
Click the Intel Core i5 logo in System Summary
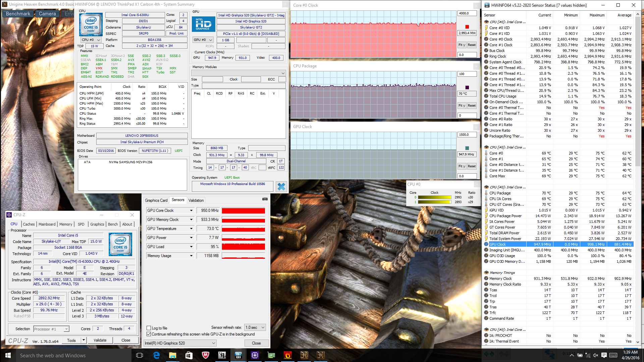tap(91, 25)
